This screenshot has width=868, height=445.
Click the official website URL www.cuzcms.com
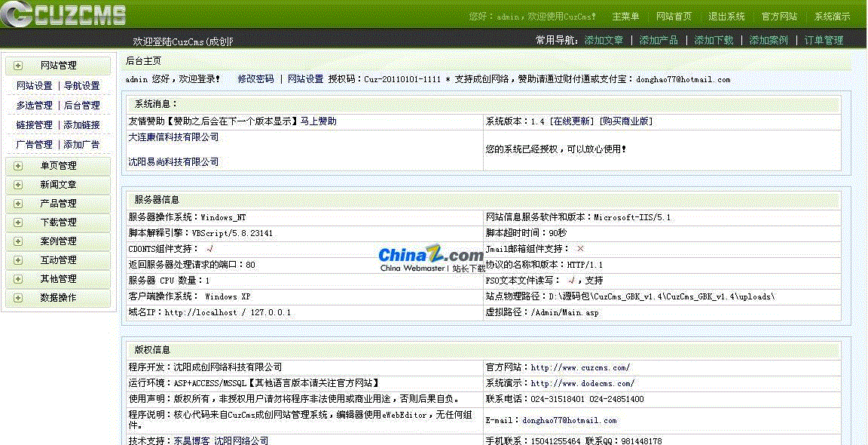pyautogui.click(x=580, y=368)
